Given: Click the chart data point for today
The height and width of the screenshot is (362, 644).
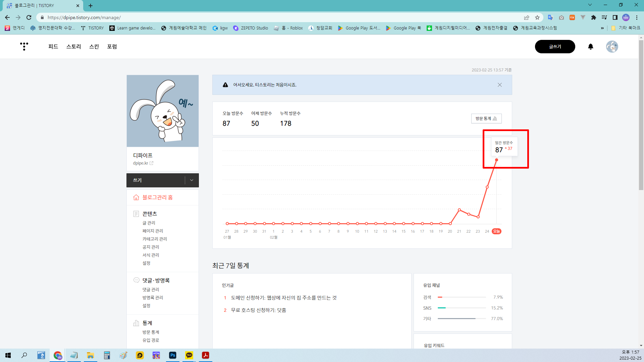Looking at the screenshot, I should tap(496, 160).
